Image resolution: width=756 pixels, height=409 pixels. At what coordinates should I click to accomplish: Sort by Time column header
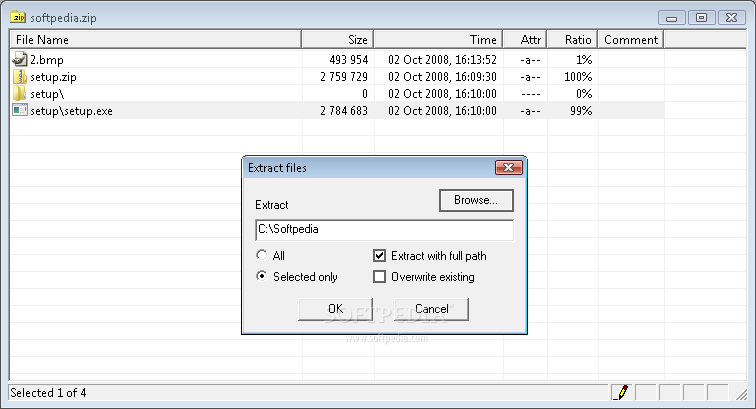438,40
